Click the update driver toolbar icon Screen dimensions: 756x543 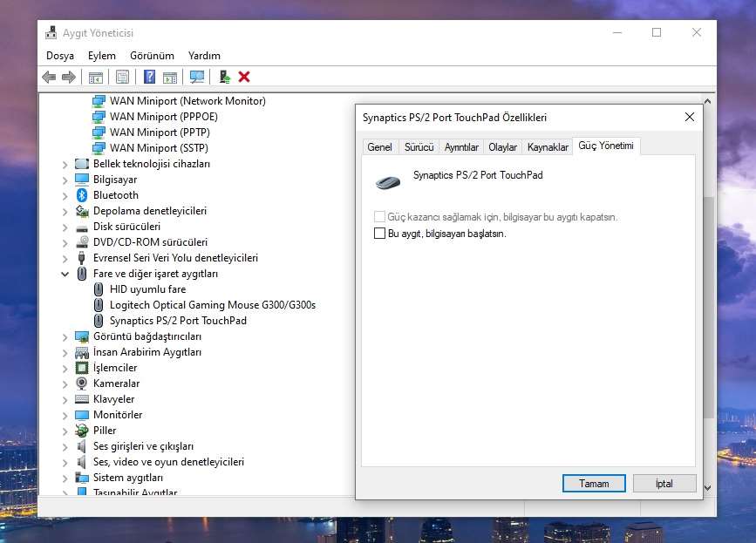click(x=224, y=77)
